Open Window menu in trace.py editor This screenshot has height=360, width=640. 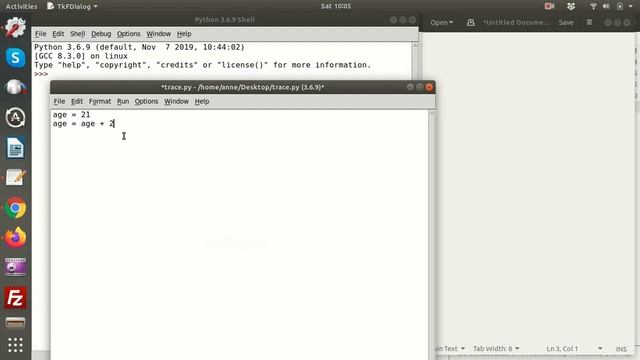click(176, 101)
